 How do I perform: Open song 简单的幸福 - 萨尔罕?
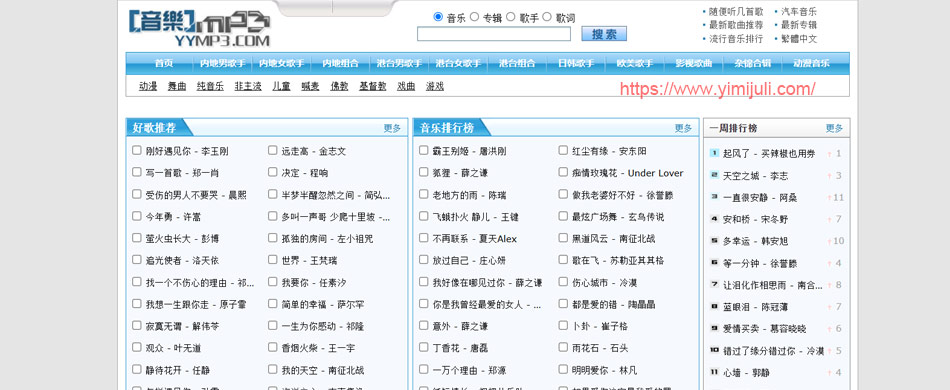(x=323, y=305)
